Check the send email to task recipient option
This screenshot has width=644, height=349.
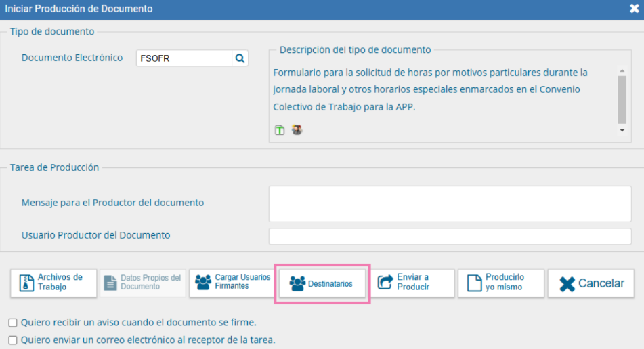tap(13, 340)
